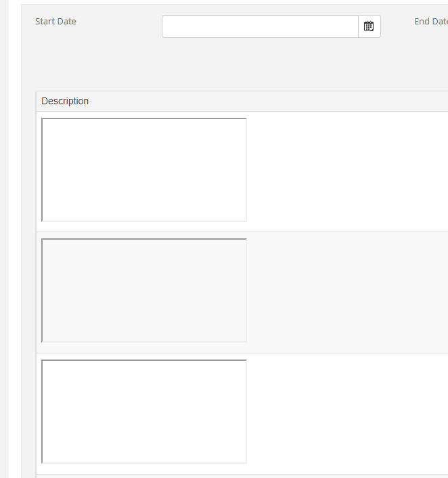Focus the first Description text area
The image size is (448, 478).
(x=144, y=170)
